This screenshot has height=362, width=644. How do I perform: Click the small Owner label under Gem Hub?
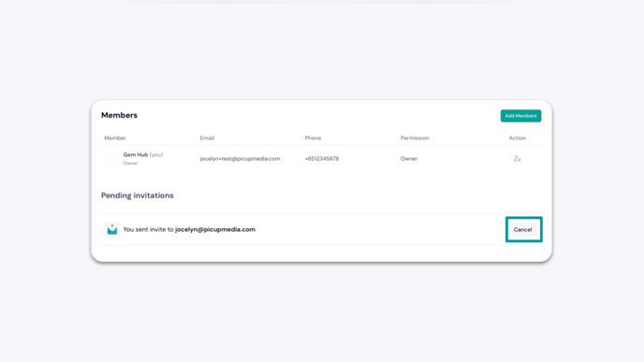[130, 164]
